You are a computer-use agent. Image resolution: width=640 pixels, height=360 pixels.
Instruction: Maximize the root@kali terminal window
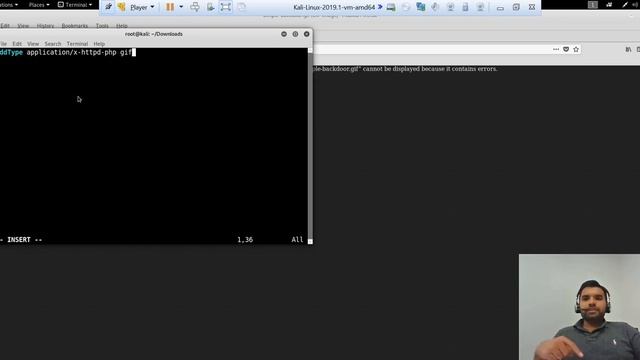[x=295, y=34]
